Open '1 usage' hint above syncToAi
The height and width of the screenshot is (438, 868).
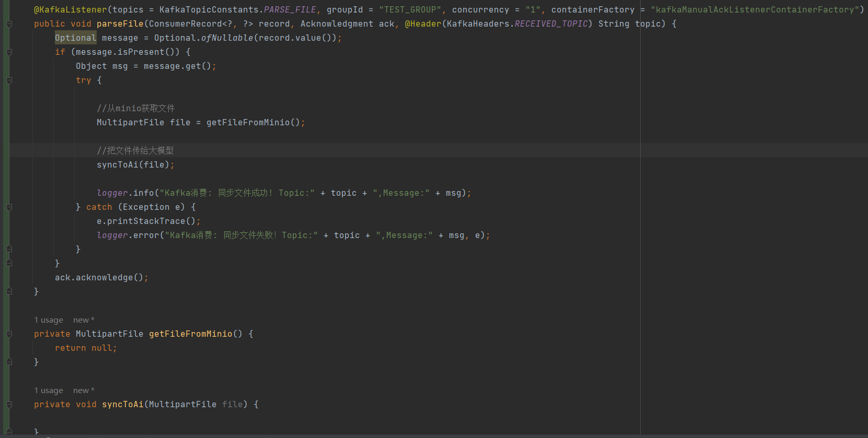49,390
